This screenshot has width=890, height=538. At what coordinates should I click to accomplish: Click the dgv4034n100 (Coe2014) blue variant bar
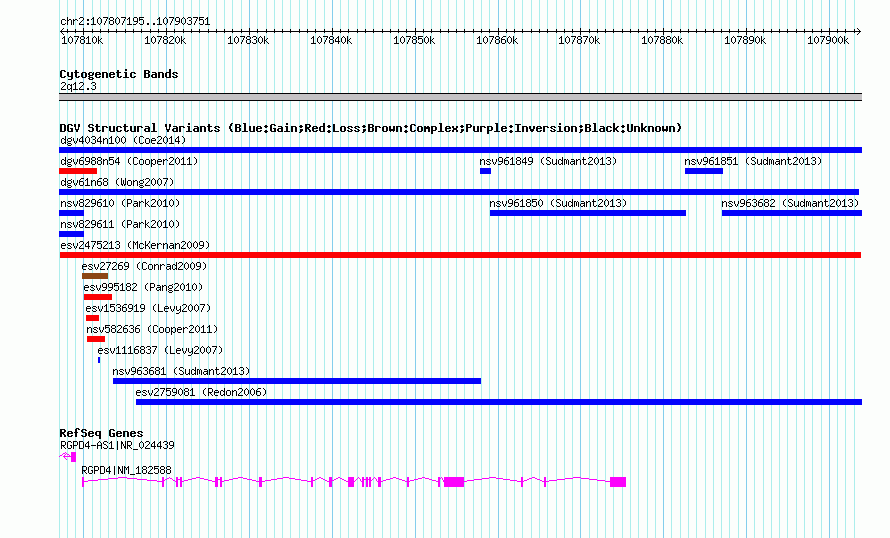pos(460,150)
